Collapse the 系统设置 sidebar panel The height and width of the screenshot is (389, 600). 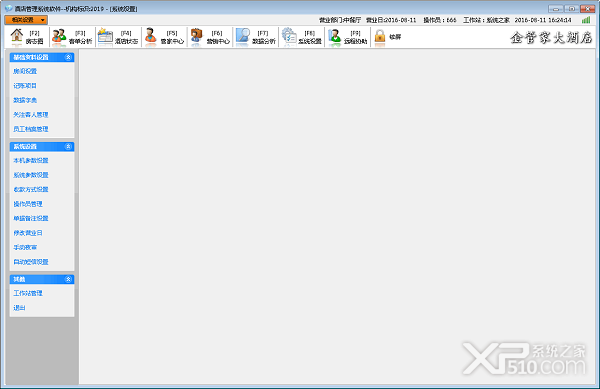point(68,146)
